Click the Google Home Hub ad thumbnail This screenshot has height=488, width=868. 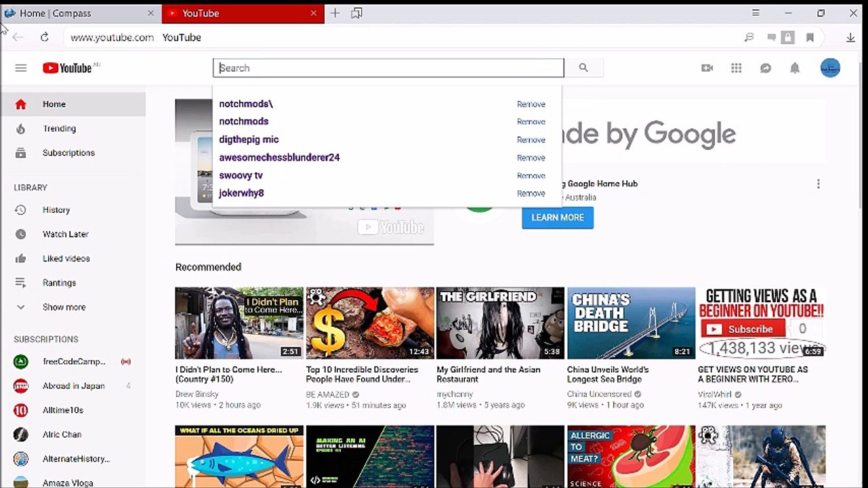[x=304, y=172]
